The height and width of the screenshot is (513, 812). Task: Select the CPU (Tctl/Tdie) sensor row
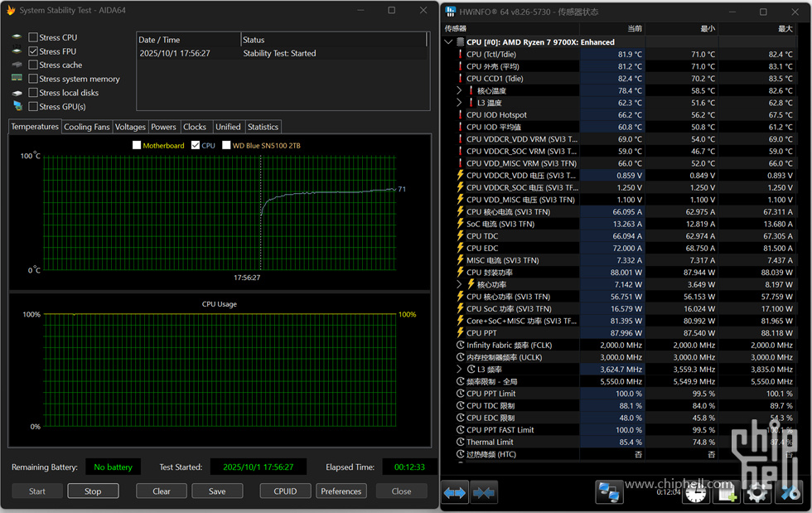[x=491, y=55]
